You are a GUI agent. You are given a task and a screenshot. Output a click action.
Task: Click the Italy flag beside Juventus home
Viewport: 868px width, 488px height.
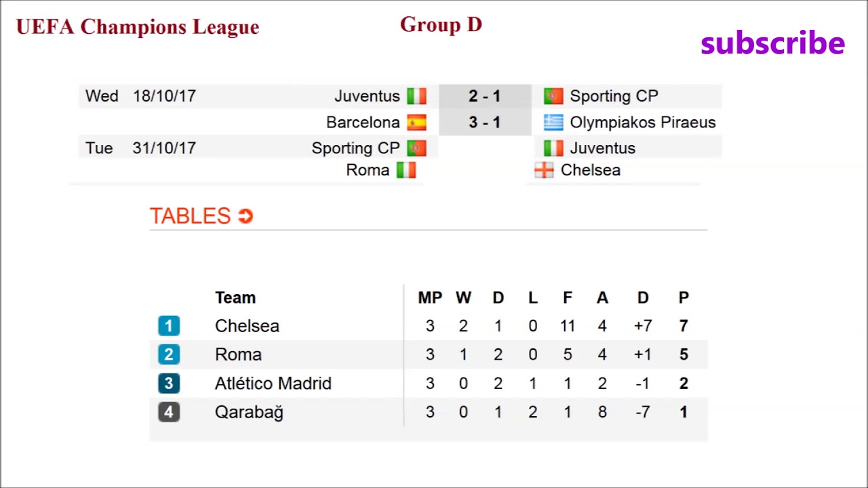pyautogui.click(x=416, y=96)
